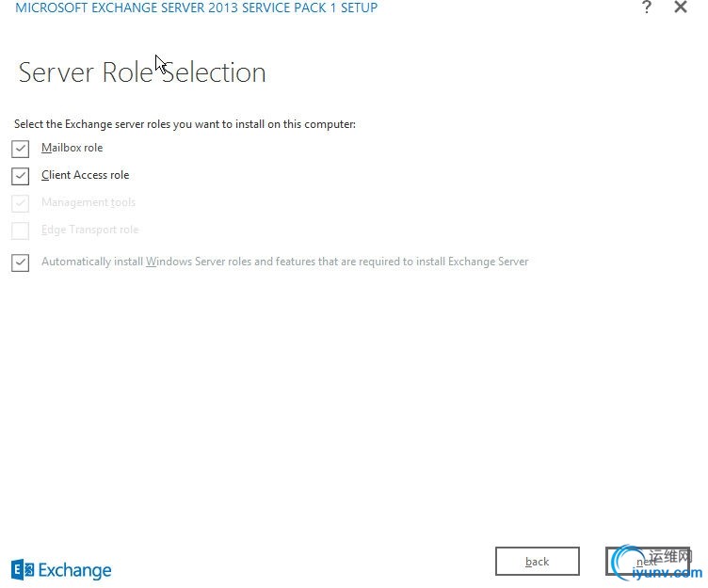708x588 pixels.
Task: Go back to the previous setup page
Action: (538, 562)
